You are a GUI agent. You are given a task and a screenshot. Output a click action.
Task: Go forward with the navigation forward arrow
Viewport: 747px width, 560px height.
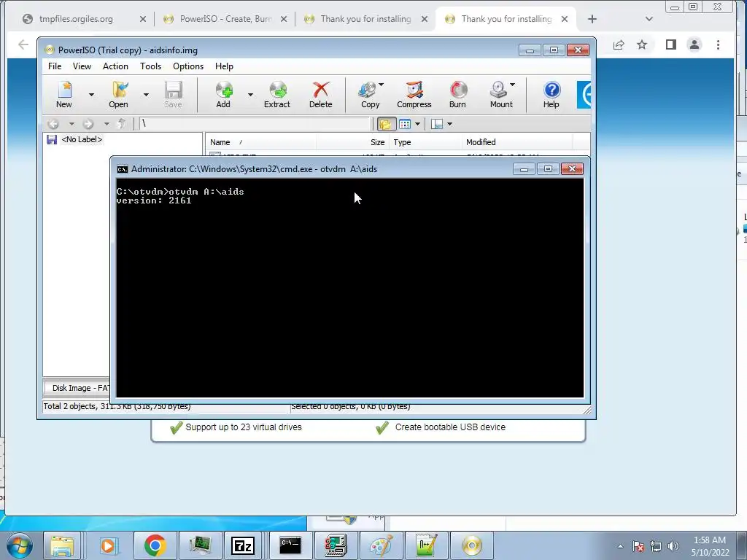click(88, 124)
